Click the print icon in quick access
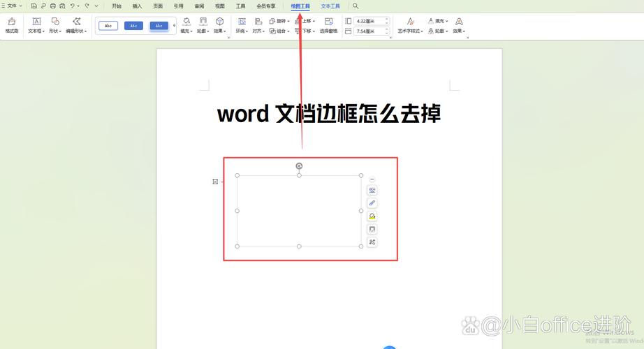Viewport: 644px width, 349px height. (x=53, y=6)
